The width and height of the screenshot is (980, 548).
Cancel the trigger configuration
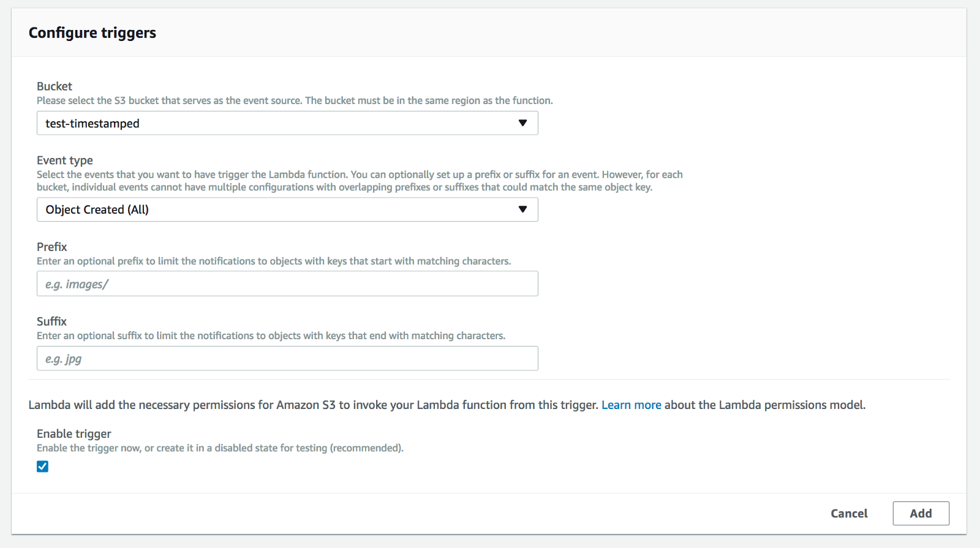(849, 514)
